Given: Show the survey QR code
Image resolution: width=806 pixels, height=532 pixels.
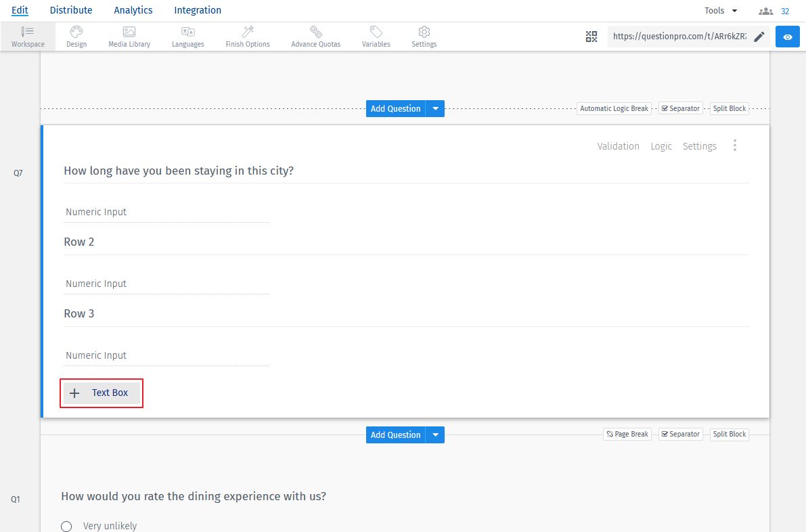Looking at the screenshot, I should click(x=591, y=37).
